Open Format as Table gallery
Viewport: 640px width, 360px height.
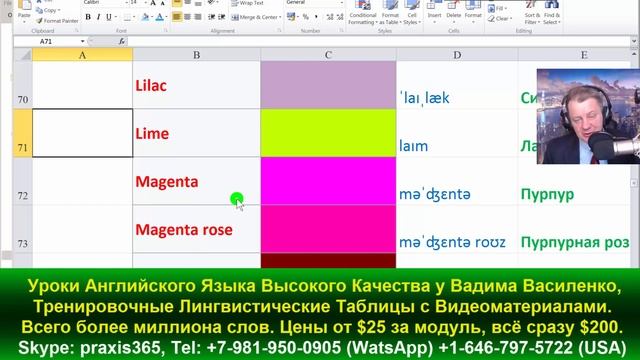click(390, 13)
